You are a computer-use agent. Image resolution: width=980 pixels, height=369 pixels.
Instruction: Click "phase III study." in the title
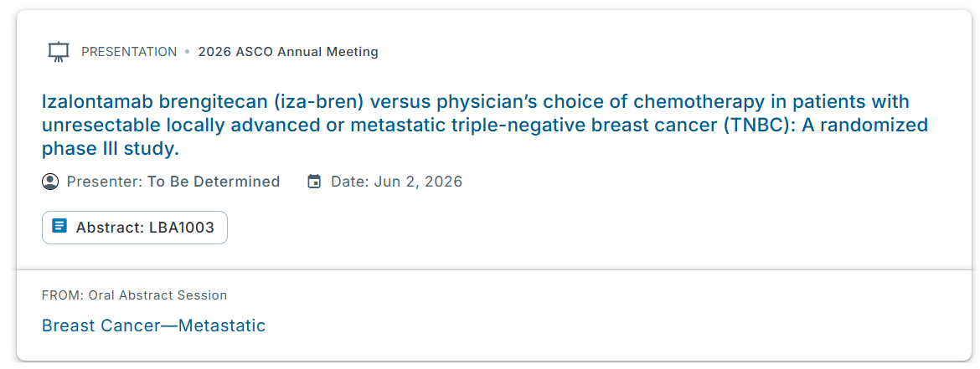(111, 150)
